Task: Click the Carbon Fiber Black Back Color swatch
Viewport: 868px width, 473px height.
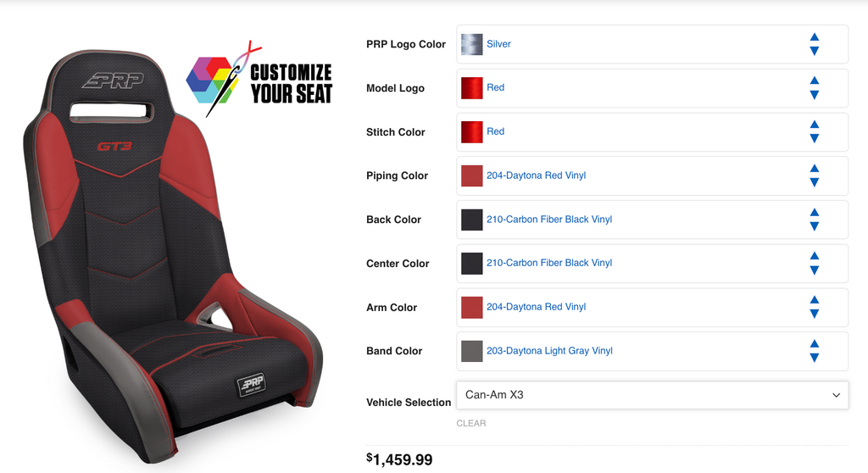Action: [x=471, y=220]
